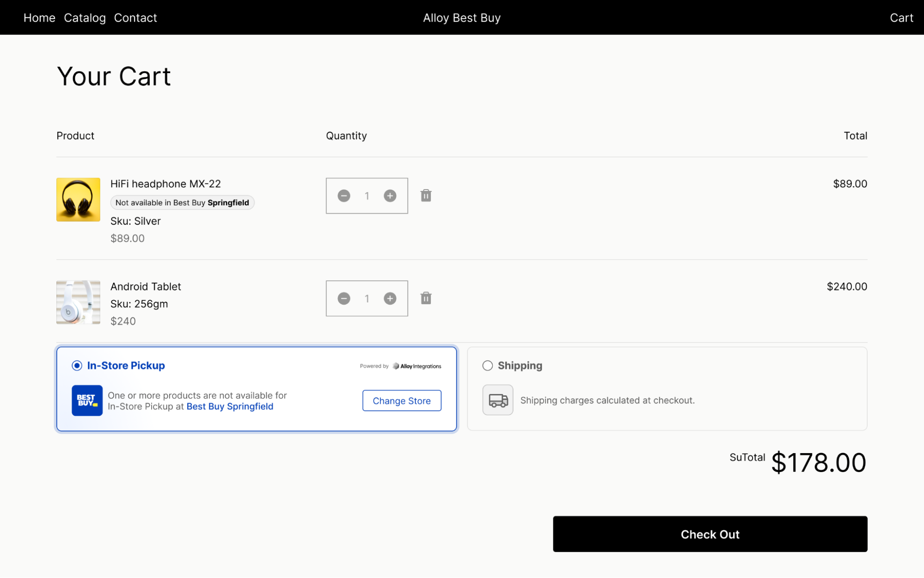Screen dimensions: 924x578
Task: Increase Android Tablet quantity with plus icon
Action: 390,298
